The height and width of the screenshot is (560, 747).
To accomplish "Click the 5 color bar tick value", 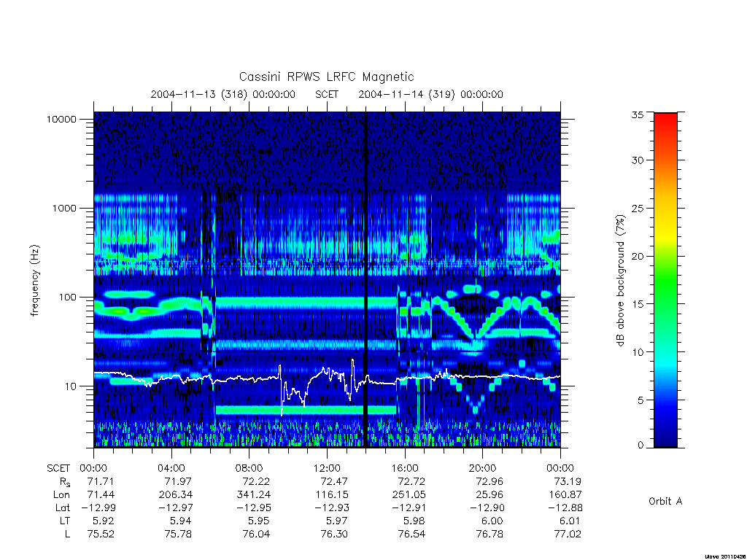I will 640,400.
